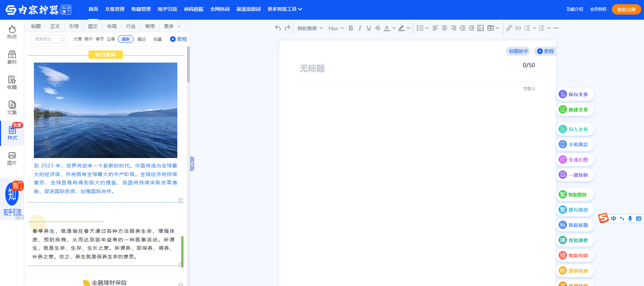The width and height of the screenshot is (644, 286).
Task: Click the undo arrow in editor toolbar
Action: coord(278,28)
